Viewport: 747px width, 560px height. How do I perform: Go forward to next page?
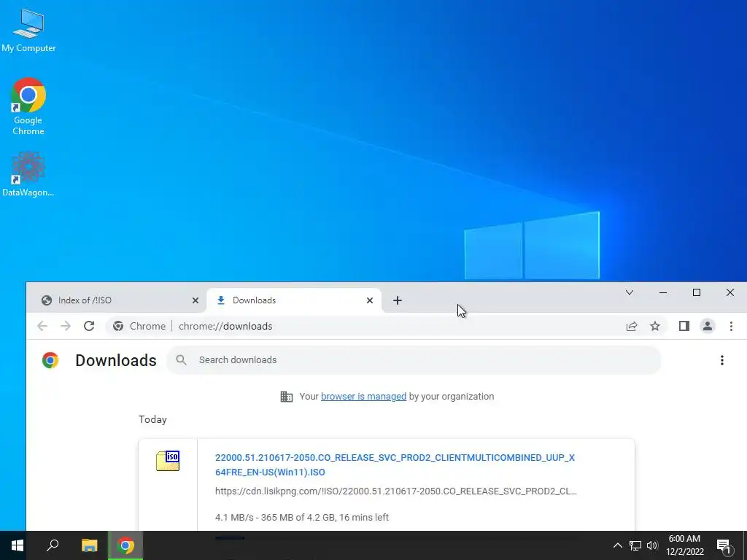[x=66, y=326]
